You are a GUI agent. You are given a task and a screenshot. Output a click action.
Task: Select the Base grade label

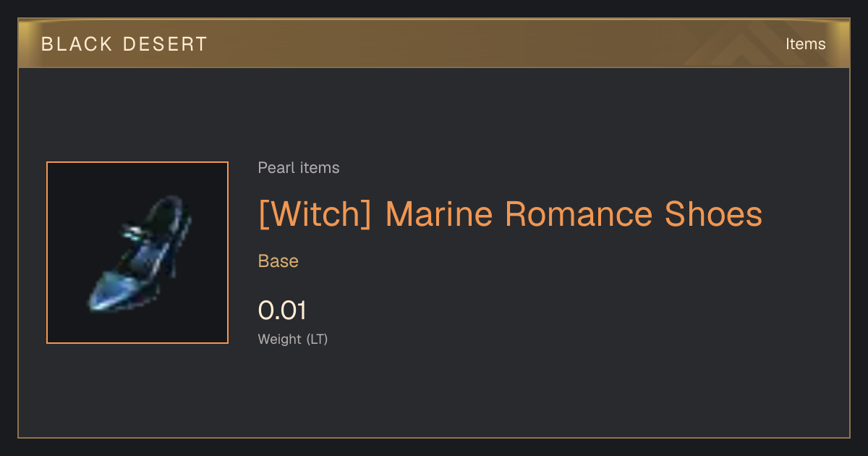[278, 261]
